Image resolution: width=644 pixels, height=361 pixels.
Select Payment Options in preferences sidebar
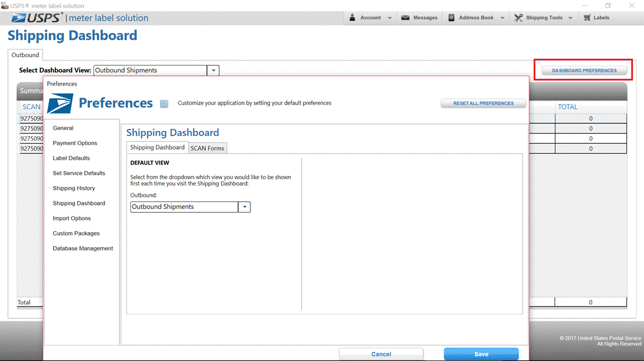[75, 143]
